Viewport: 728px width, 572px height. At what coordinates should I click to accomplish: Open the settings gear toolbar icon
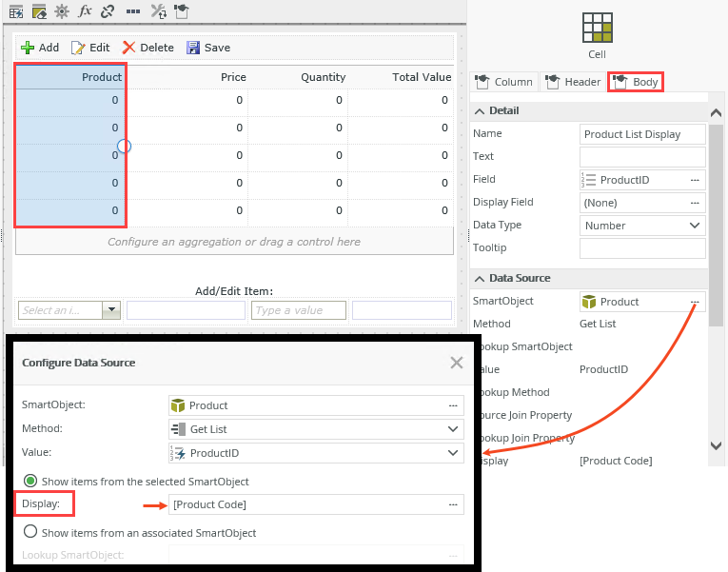[62, 11]
